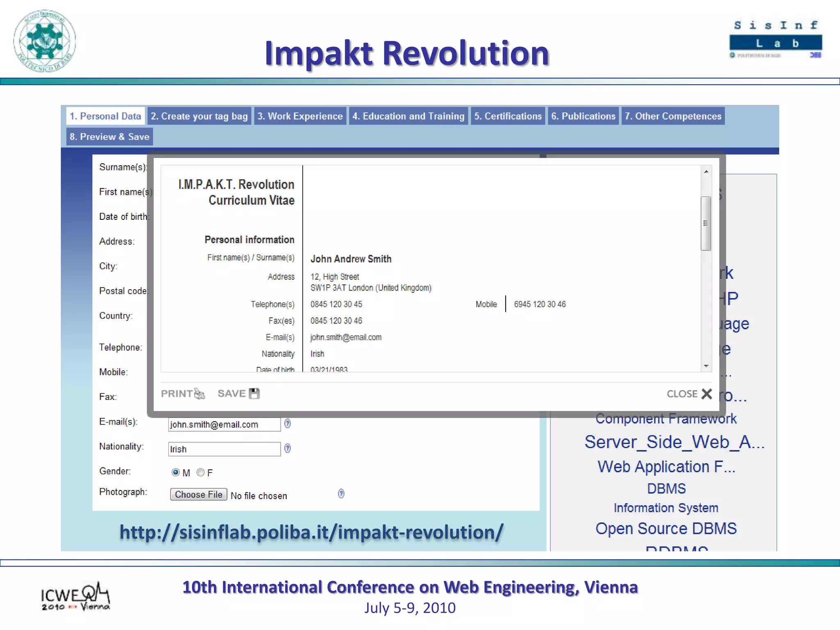The height and width of the screenshot is (630, 840).
Task: Click the PRINT printer icon
Action: tap(199, 394)
